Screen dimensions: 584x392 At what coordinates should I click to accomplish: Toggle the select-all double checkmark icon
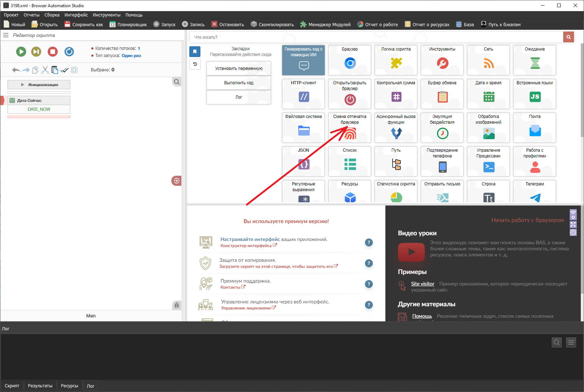(x=64, y=70)
